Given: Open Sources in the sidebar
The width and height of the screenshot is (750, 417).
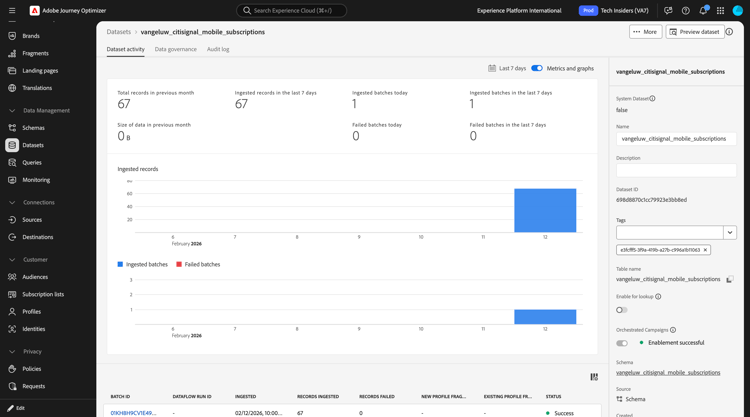Looking at the screenshot, I should [32, 220].
